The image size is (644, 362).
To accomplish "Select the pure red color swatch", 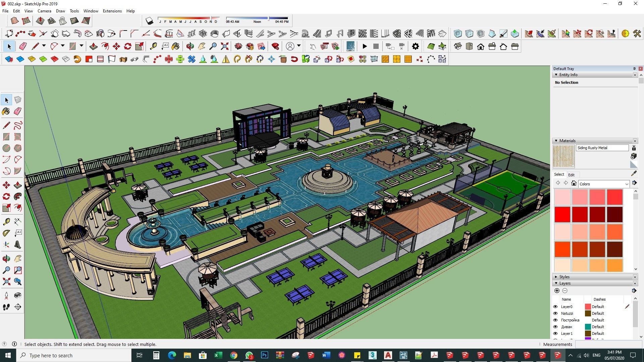I will pyautogui.click(x=562, y=214).
